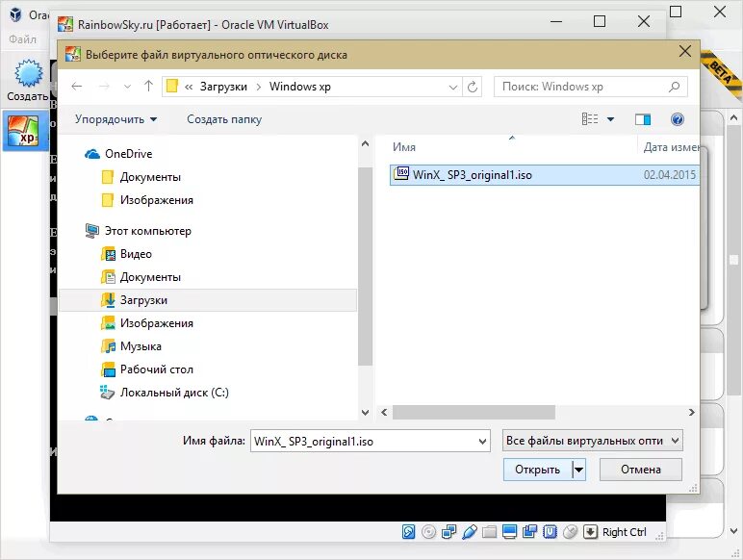Click the video capture status icon
The width and height of the screenshot is (743, 560).
(x=529, y=532)
